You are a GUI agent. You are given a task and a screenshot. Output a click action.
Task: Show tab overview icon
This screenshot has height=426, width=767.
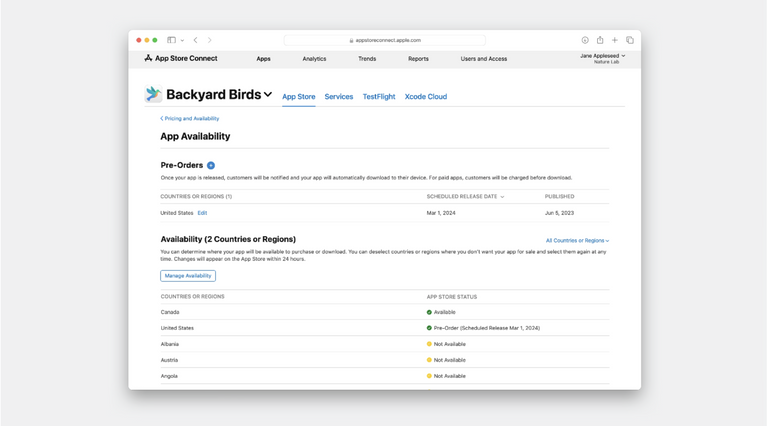pos(630,40)
